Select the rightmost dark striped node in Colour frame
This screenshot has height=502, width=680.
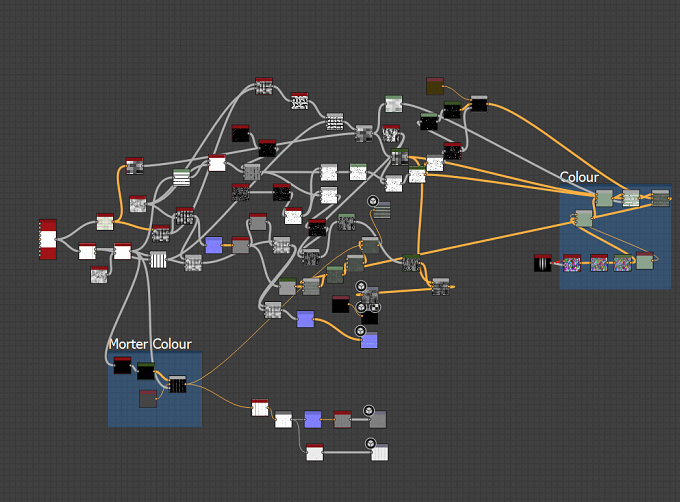(660, 198)
